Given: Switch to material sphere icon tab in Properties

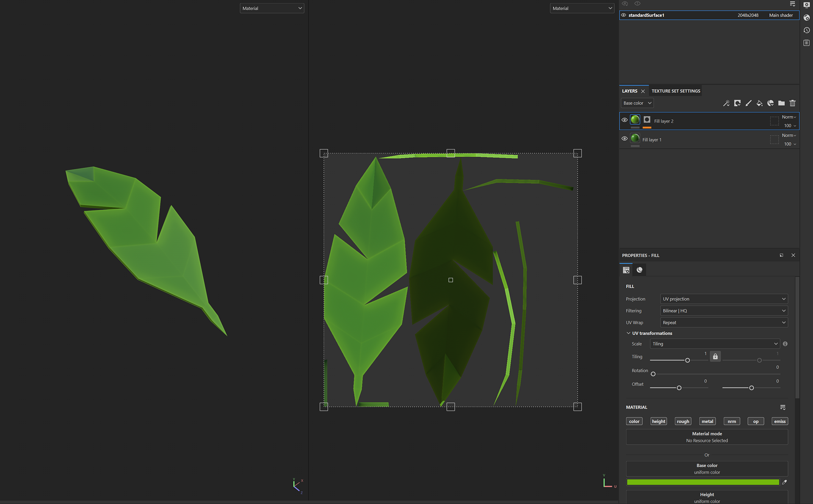Looking at the screenshot, I should click(x=639, y=270).
